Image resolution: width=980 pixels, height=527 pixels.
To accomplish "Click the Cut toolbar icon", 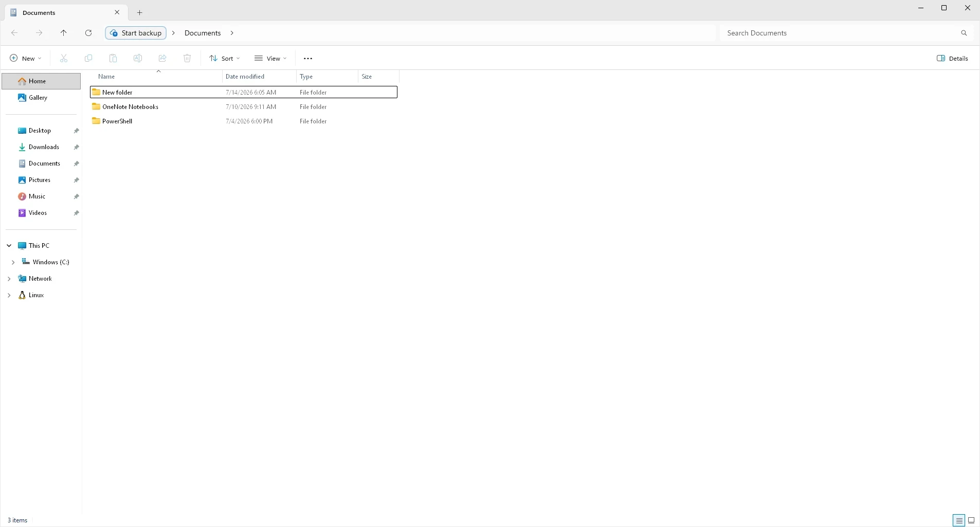I will (x=64, y=59).
